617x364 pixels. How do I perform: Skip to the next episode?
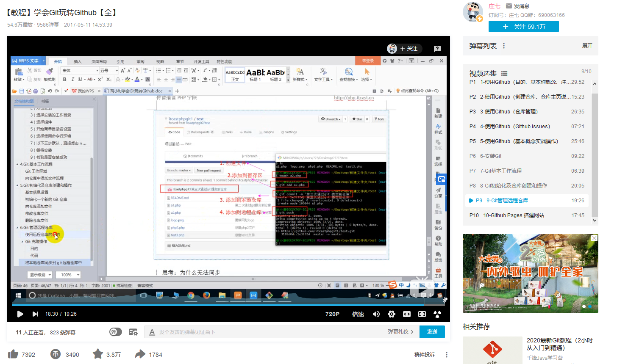pos(35,314)
